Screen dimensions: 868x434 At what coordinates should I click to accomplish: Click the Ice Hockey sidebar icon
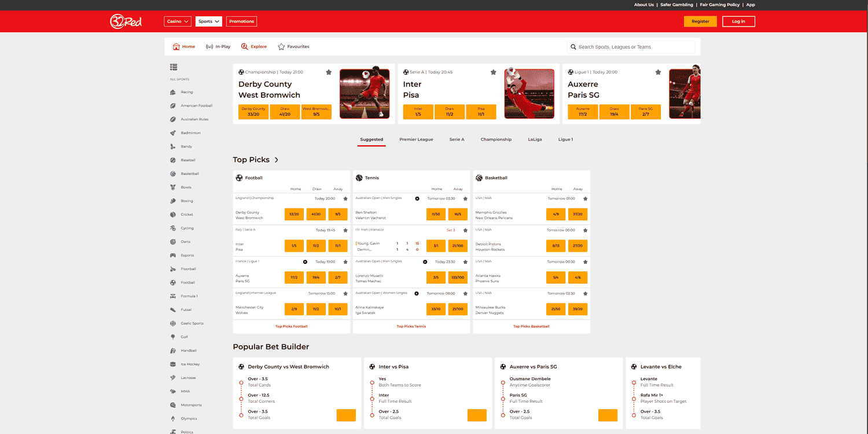click(x=192, y=363)
